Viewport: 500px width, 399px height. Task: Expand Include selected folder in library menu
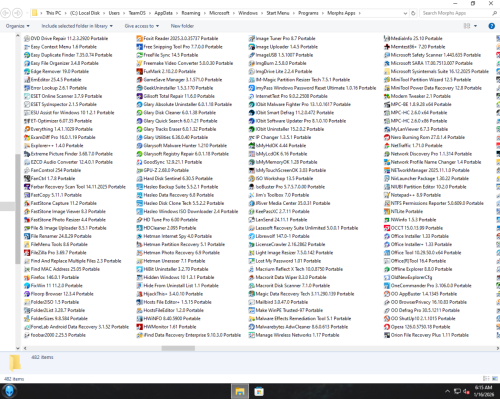pos(77,26)
